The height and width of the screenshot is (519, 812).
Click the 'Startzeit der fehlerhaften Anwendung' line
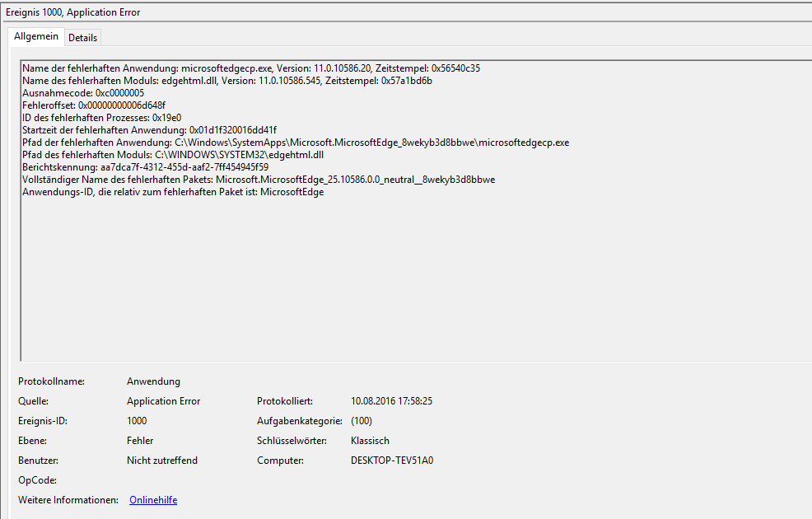pos(150,130)
